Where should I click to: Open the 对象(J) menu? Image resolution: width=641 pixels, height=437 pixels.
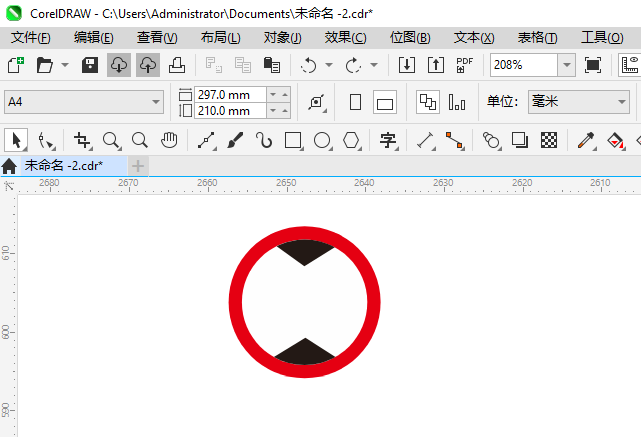click(x=282, y=38)
